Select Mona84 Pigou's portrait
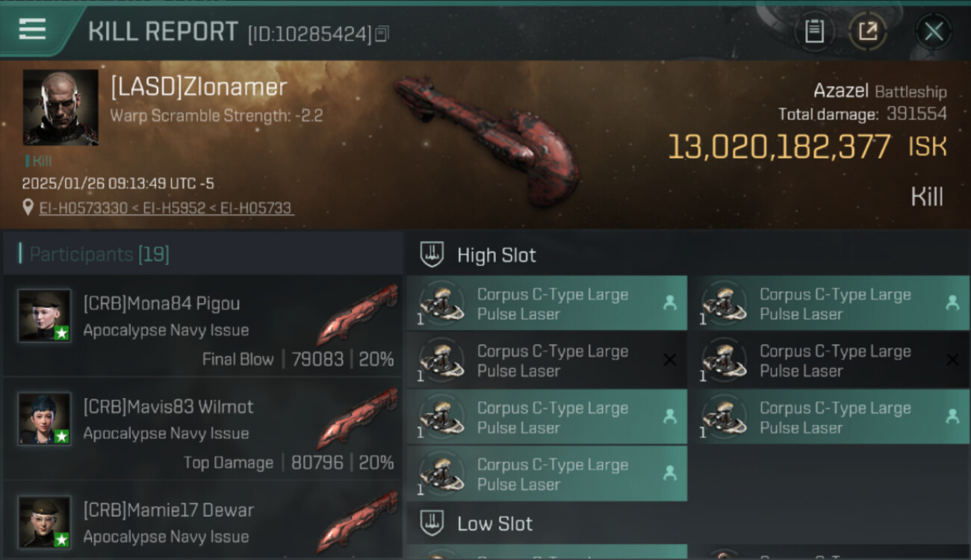 45,316
